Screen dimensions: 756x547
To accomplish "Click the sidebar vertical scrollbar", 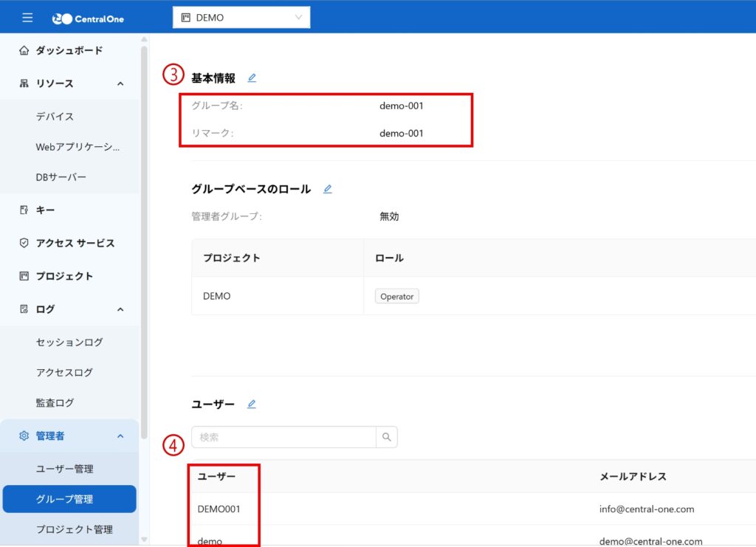I will coord(145,221).
